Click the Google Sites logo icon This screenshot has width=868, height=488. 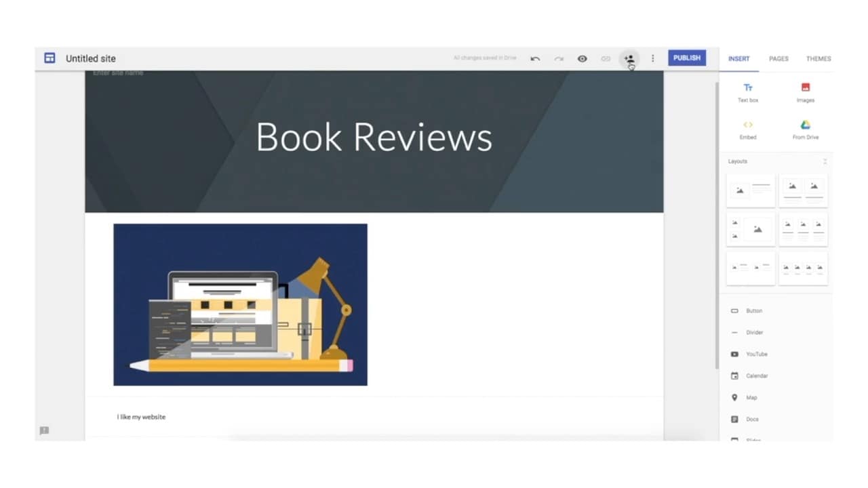coord(49,58)
